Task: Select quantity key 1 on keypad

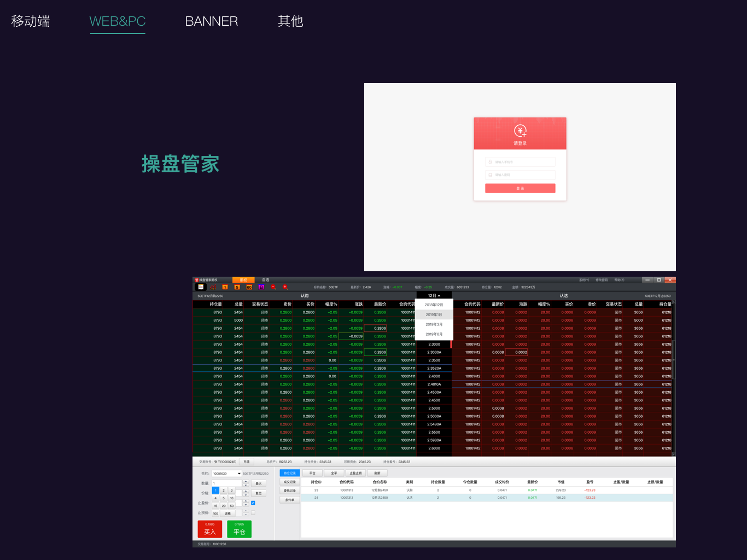Action: (x=215, y=490)
